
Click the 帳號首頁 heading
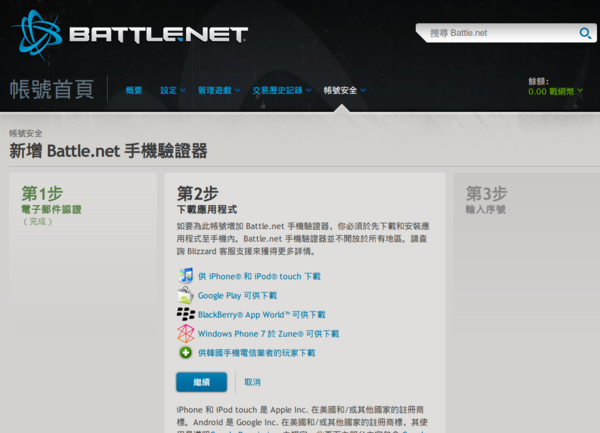[52, 90]
